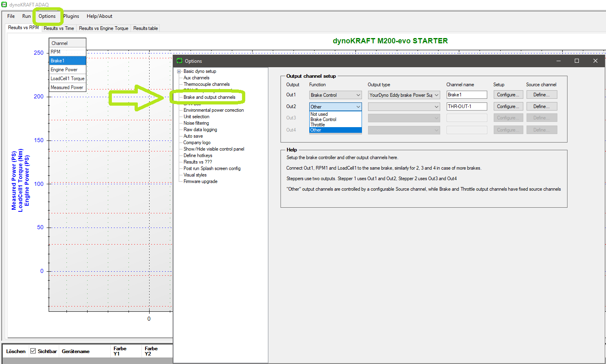Click the Options dialog title icon

click(x=180, y=61)
